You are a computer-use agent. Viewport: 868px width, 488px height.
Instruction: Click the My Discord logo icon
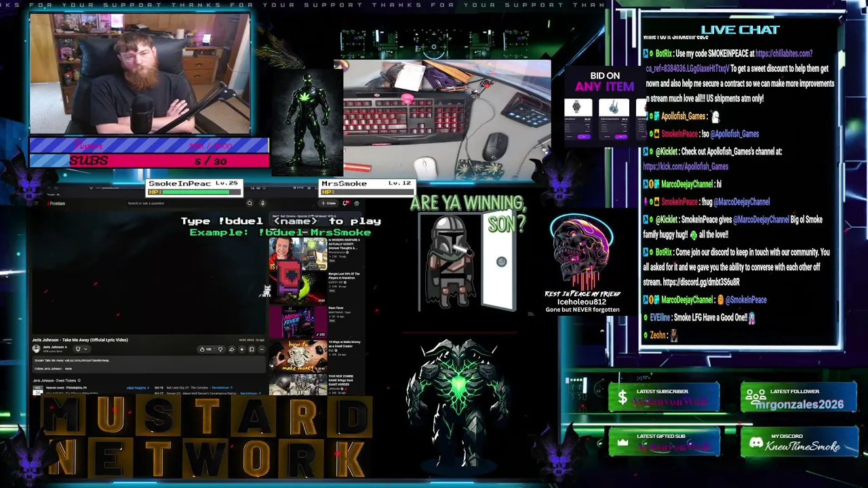tap(755, 443)
